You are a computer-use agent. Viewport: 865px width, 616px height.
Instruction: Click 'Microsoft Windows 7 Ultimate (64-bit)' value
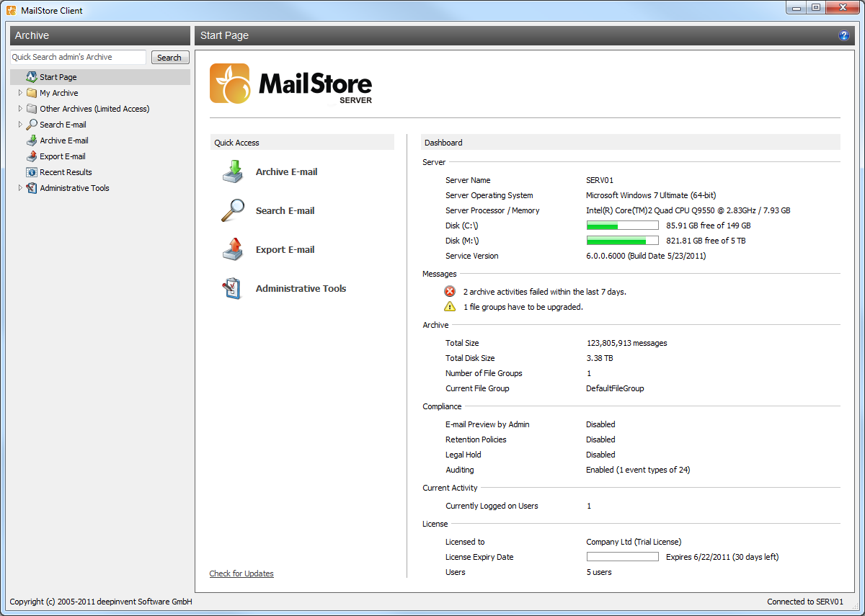(x=651, y=195)
